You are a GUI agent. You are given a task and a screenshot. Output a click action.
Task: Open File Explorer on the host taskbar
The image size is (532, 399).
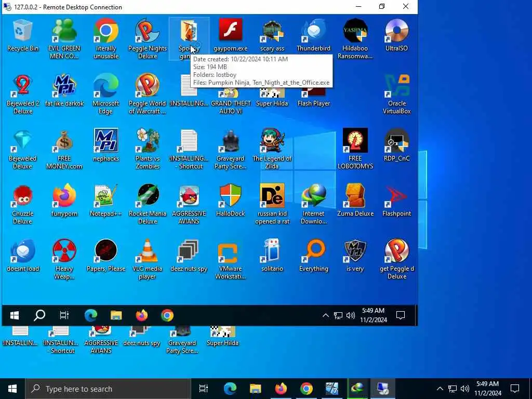pyautogui.click(x=255, y=389)
